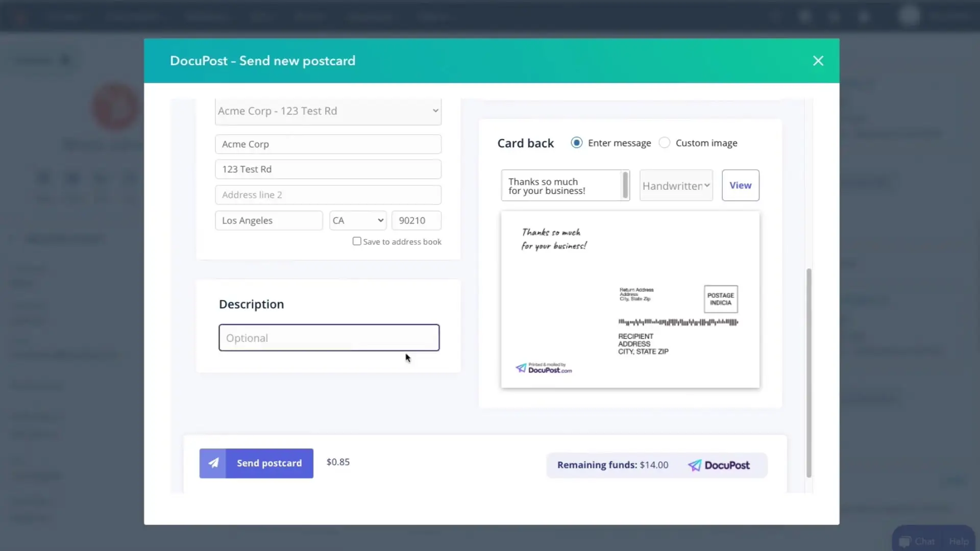This screenshot has width=980, height=551.
Task: Click the DocuPost watermark on card preview
Action: (x=544, y=367)
